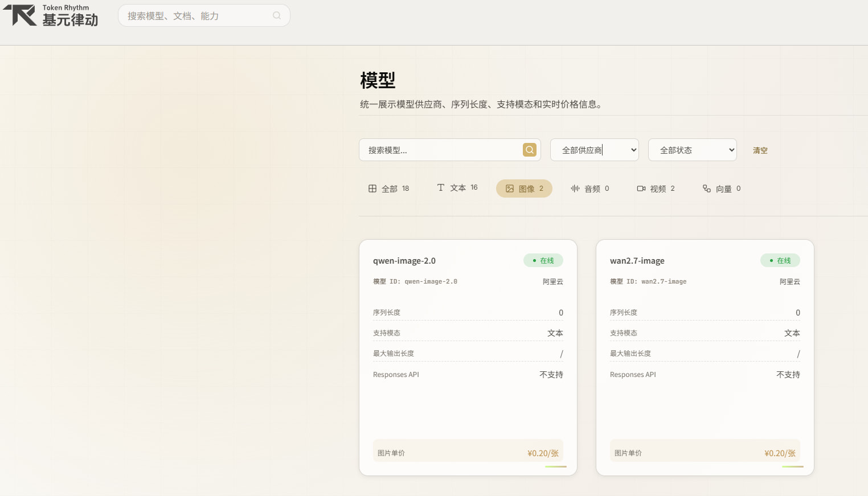
Task: Click ¥0.20/张 price on qwen-image-2.0 card
Action: click(x=543, y=453)
